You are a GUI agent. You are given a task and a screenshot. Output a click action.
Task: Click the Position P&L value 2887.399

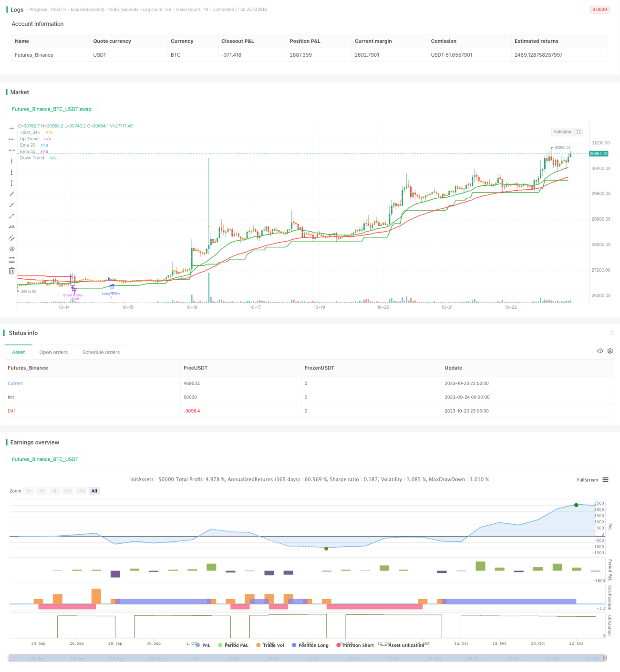(301, 55)
